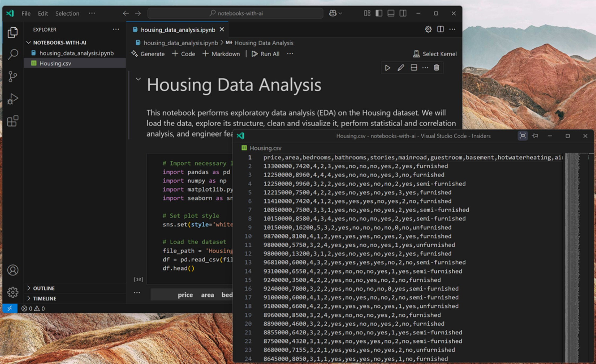Click the Housing.csv tab in second window
Image resolution: width=596 pixels, height=364 pixels.
[262, 148]
